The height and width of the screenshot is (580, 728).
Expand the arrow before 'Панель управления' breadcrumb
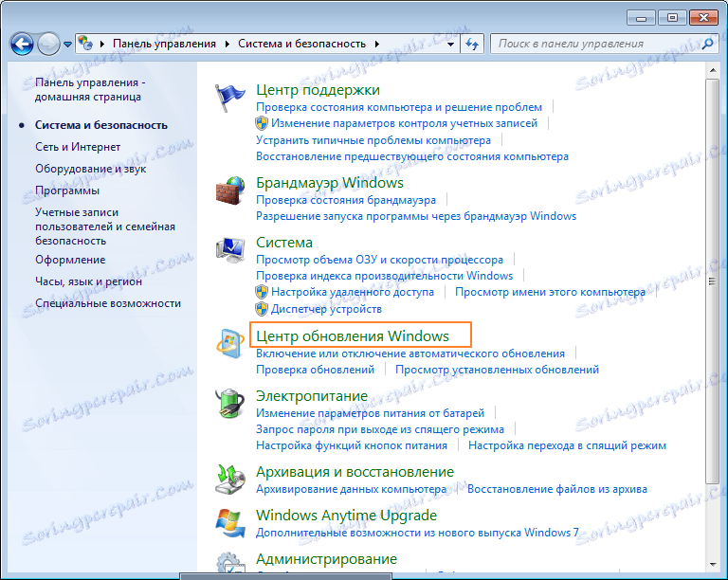[x=102, y=45]
